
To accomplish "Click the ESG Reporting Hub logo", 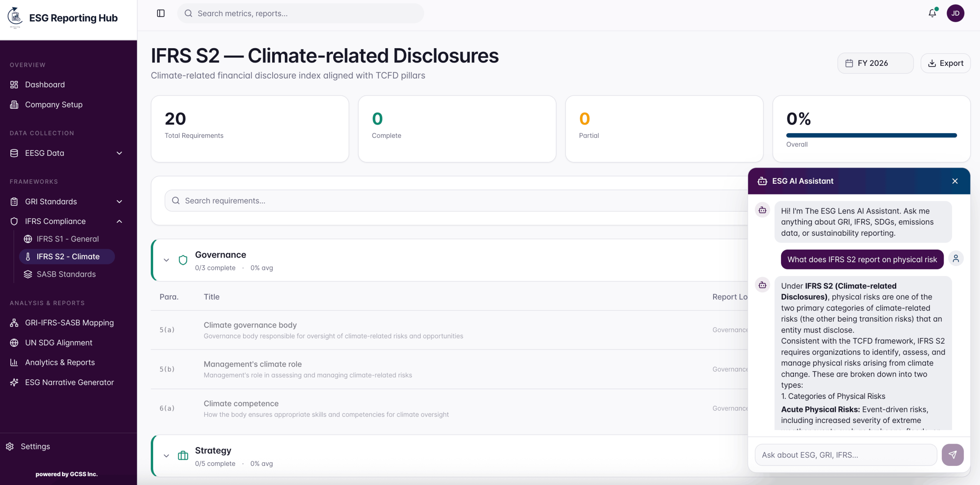I will pyautogui.click(x=15, y=18).
